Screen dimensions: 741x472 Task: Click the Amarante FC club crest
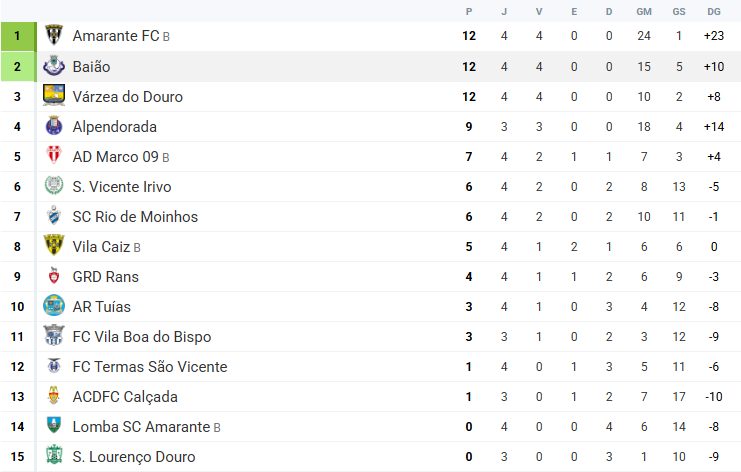[x=54, y=36]
